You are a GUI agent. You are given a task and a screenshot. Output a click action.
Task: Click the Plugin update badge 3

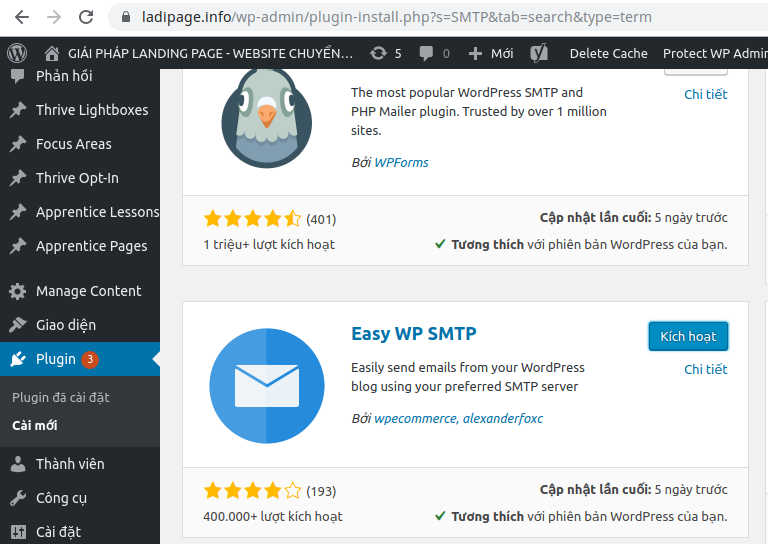coord(90,359)
